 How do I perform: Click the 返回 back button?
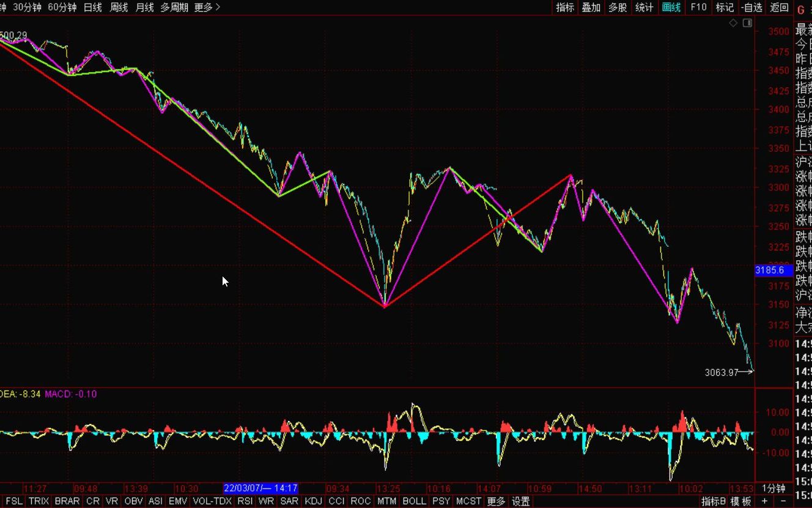pyautogui.click(x=779, y=7)
